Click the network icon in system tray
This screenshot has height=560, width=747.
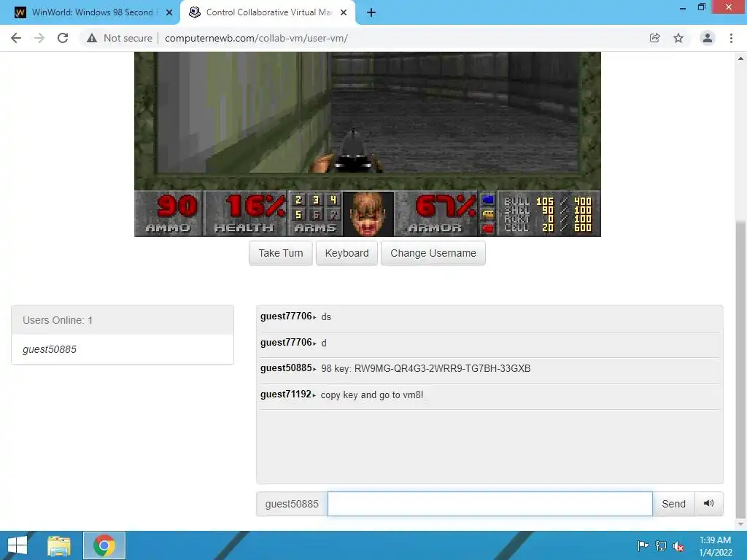point(661,545)
